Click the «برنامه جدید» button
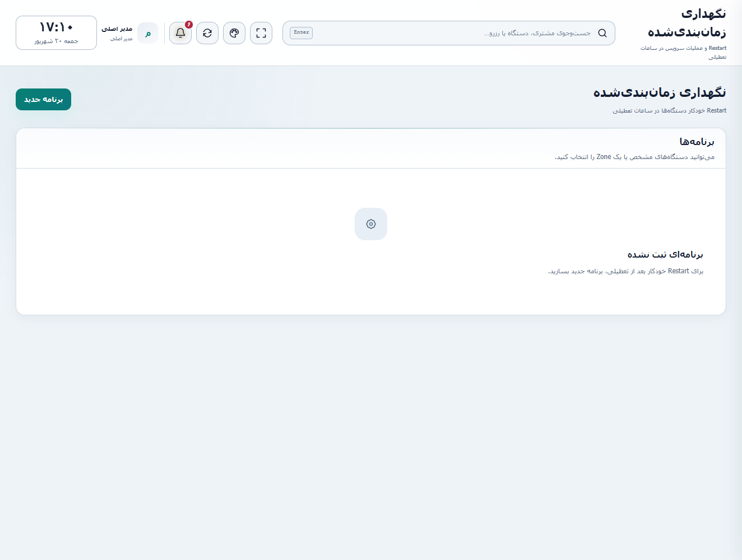 43,100
